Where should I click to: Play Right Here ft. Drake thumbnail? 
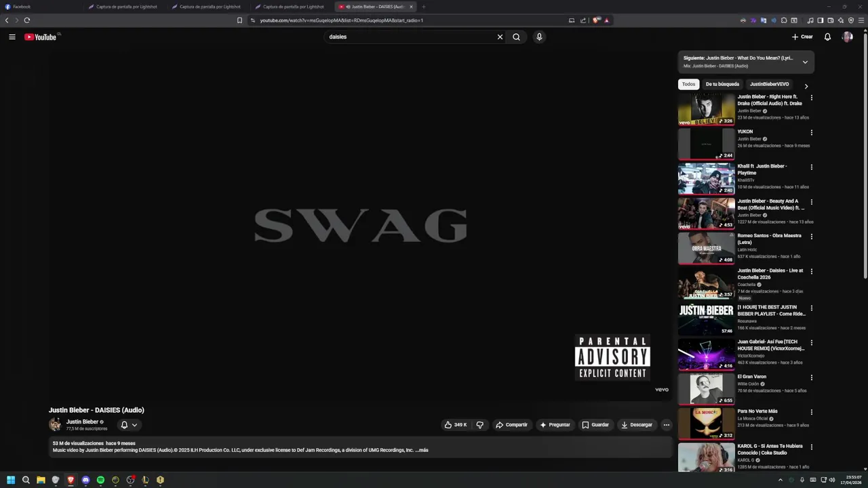tap(707, 109)
